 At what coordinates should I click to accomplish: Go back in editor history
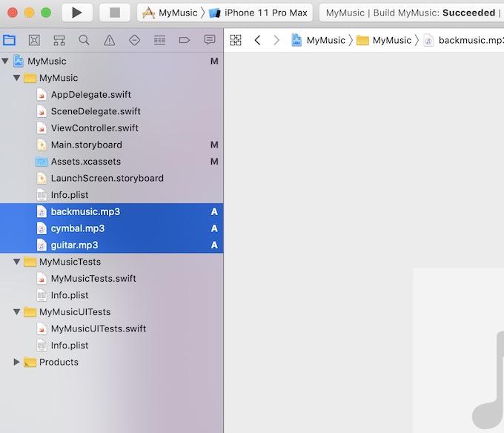tap(257, 40)
